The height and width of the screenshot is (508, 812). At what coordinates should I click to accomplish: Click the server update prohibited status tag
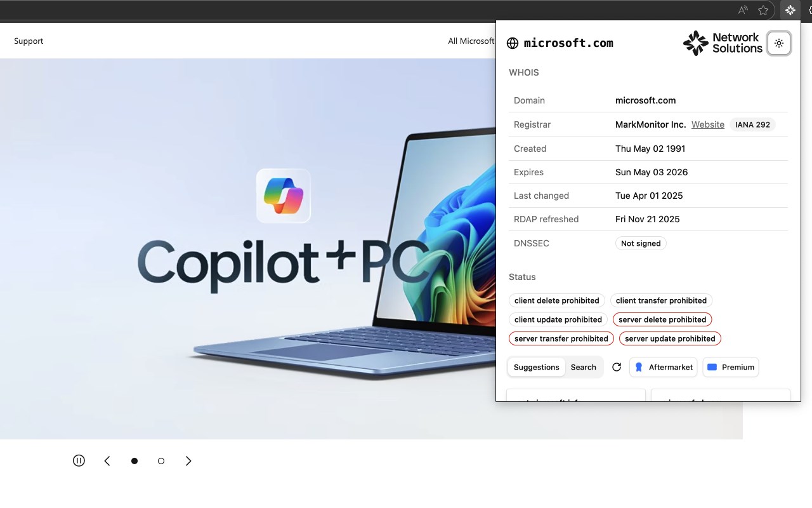click(x=670, y=338)
